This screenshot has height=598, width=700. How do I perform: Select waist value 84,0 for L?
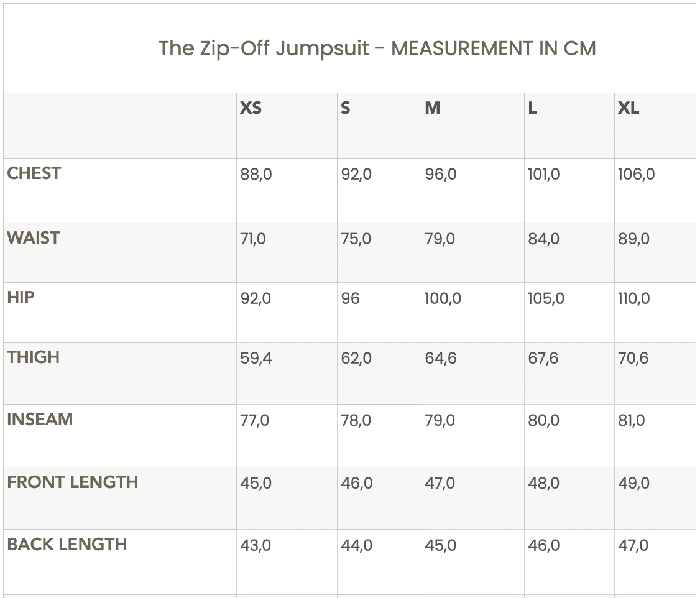pos(543,239)
